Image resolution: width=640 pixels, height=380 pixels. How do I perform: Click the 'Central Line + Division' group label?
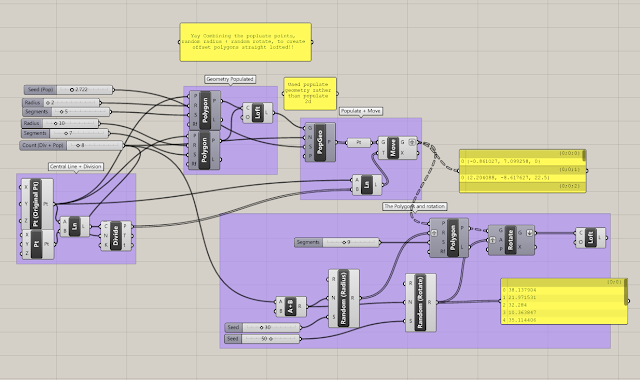pos(76,167)
